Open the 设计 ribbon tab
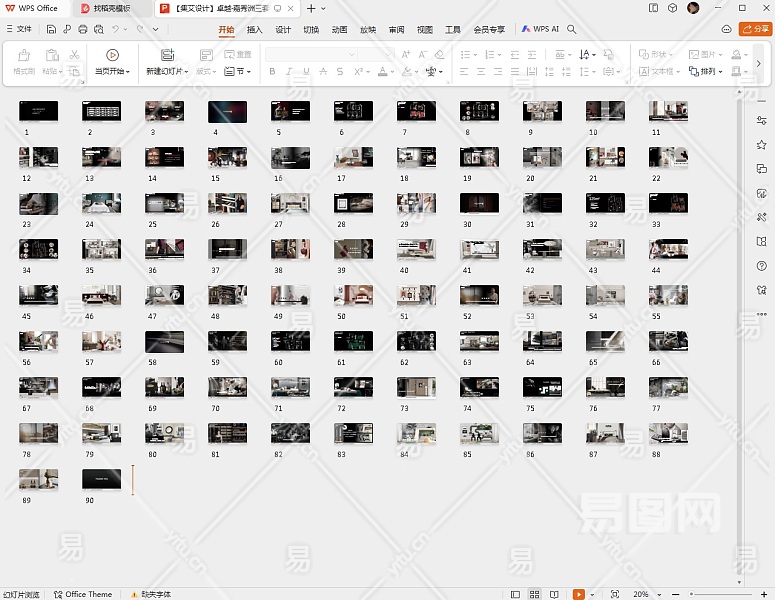The width and height of the screenshot is (775, 600). pyautogui.click(x=283, y=30)
